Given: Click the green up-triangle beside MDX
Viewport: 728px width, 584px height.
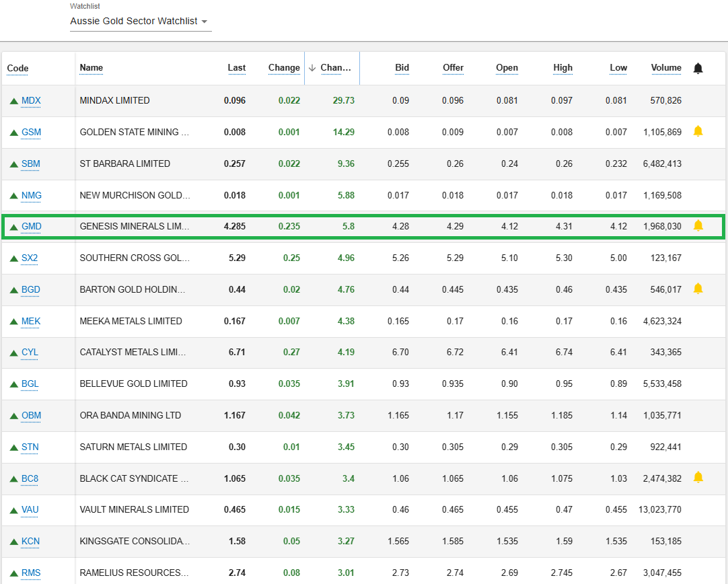Looking at the screenshot, I should pos(13,101).
